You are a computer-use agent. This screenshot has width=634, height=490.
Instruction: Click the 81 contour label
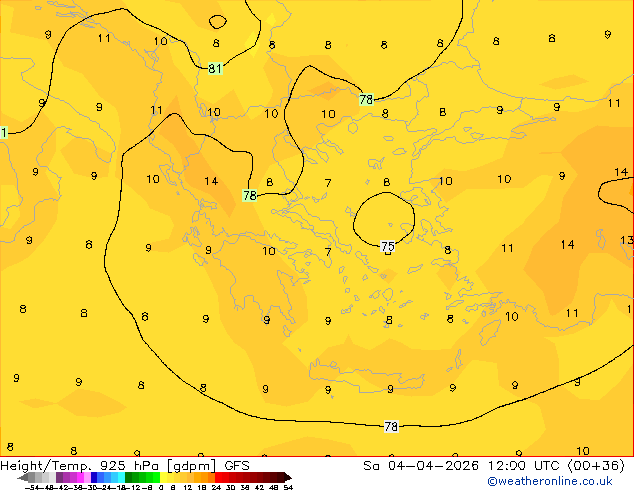(215, 68)
